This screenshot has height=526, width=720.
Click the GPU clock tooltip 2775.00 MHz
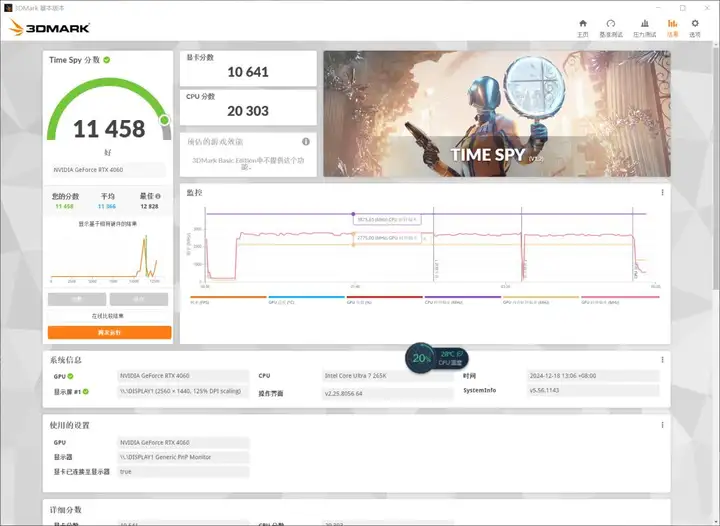pyautogui.click(x=388, y=238)
